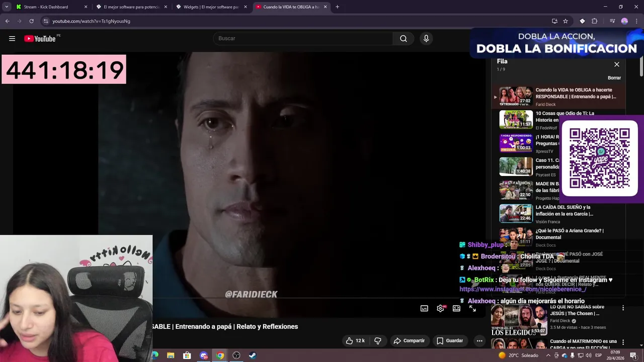Click Borrar to clear the queue

(614, 78)
